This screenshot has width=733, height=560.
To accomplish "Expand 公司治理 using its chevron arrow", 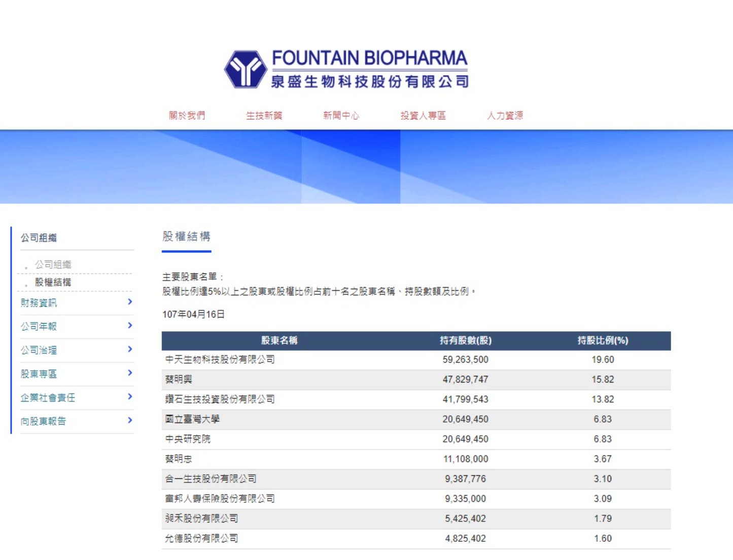I will 130,349.
